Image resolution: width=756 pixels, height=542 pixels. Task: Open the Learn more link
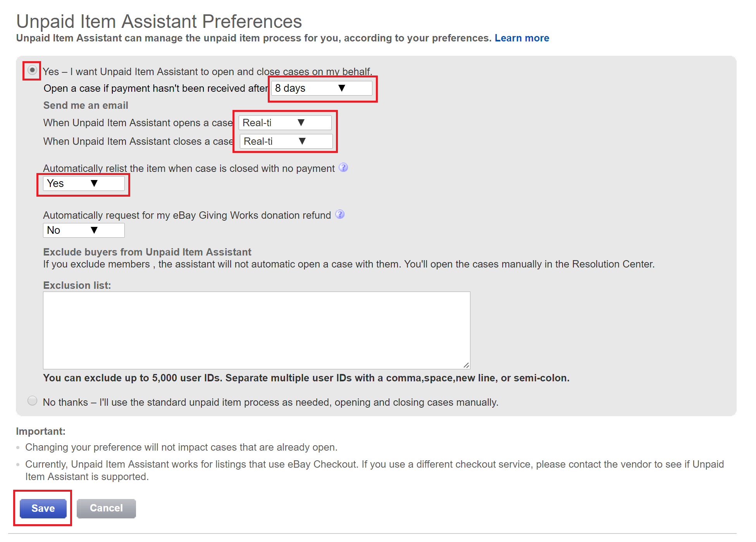pos(522,38)
